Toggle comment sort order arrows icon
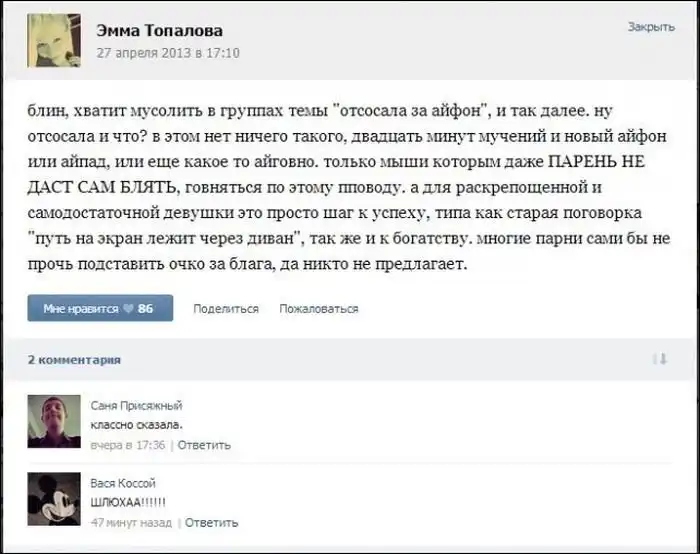700x554 pixels. coord(660,359)
